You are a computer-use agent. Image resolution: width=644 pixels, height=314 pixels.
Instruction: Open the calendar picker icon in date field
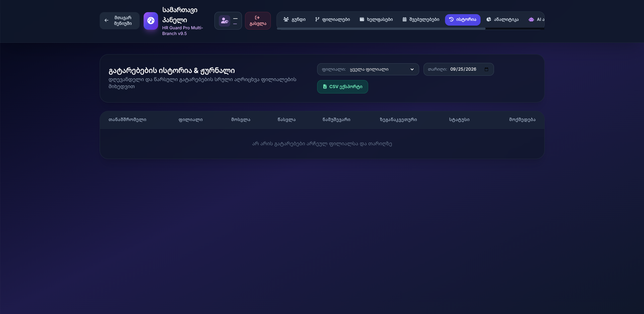pyautogui.click(x=486, y=69)
